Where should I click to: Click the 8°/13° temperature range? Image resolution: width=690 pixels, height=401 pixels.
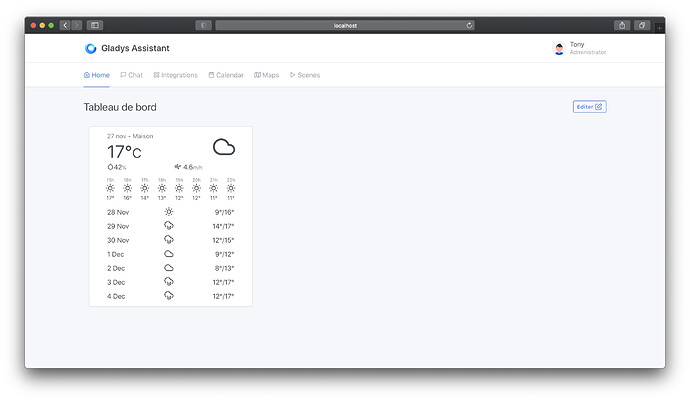pyautogui.click(x=224, y=268)
